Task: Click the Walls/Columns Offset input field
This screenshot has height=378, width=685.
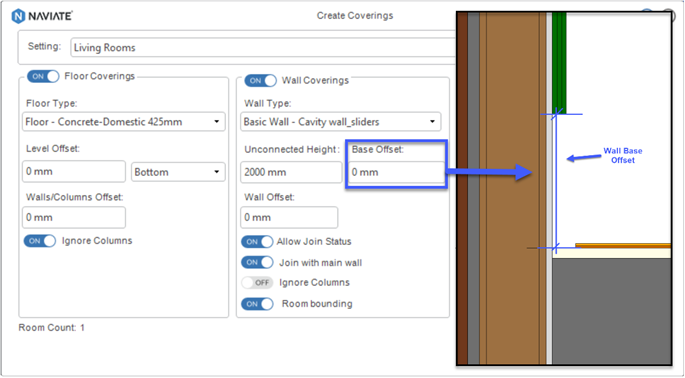Action: (x=74, y=218)
